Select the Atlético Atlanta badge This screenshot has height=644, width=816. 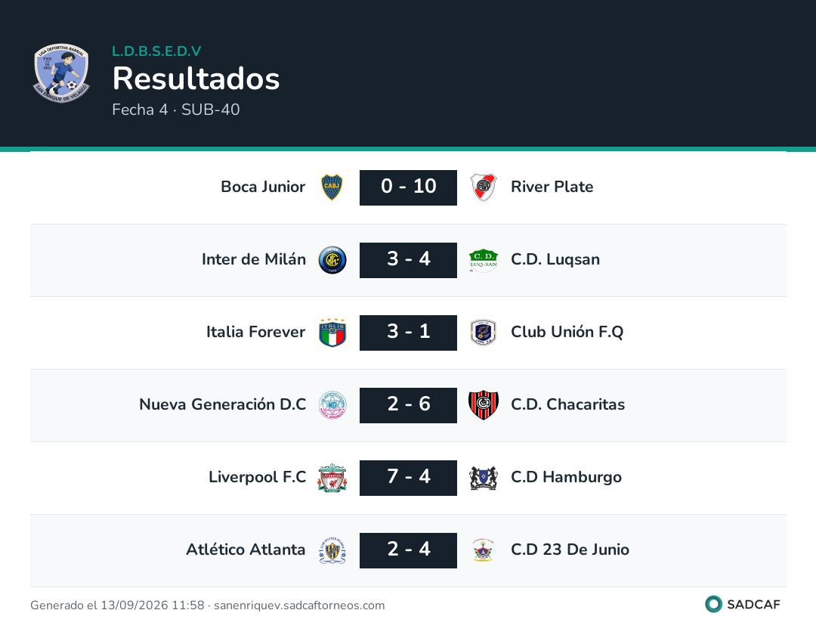[332, 550]
